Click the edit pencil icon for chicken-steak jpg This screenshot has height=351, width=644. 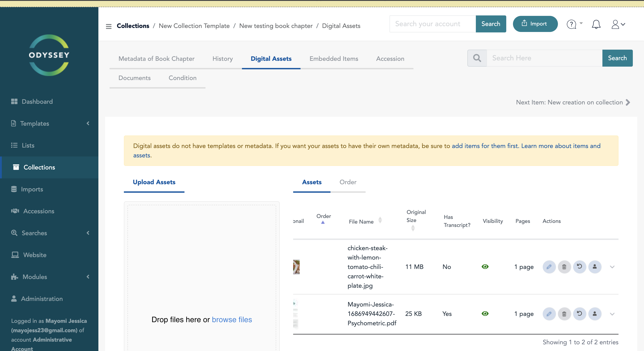549,267
